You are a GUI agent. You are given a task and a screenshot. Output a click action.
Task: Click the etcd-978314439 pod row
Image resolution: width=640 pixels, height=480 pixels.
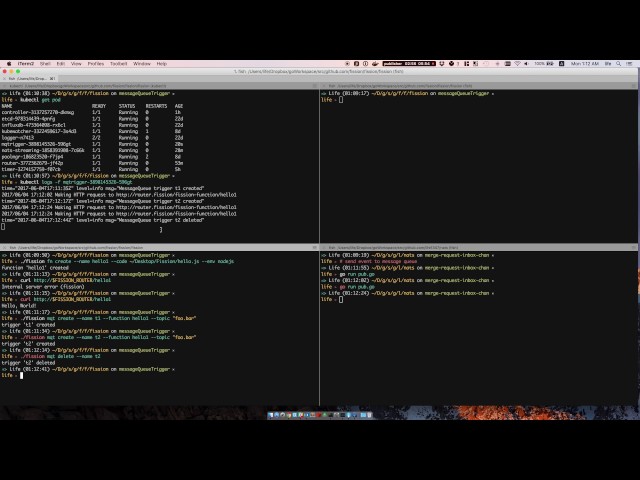[x=92, y=119]
